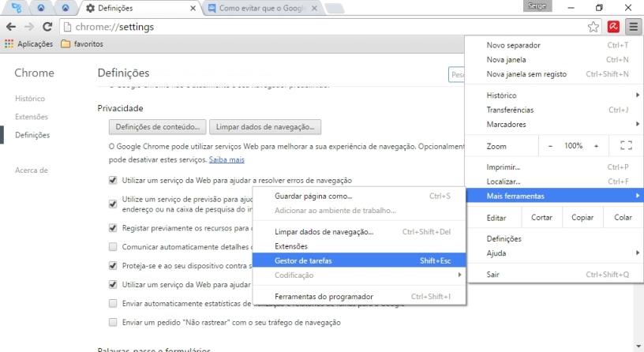Expand the Histórico submenu in the Chrome menu
The height and width of the screenshot is (352, 644).
pos(554,95)
